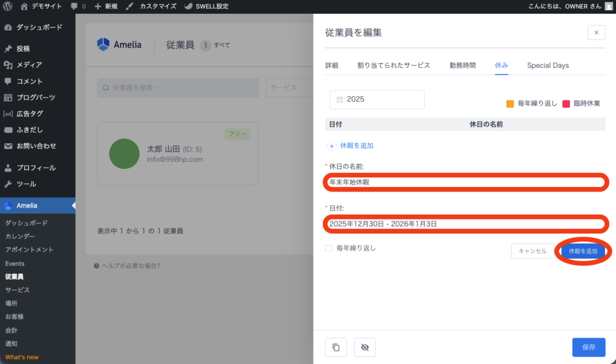Click the 休日の名前 text field
Viewport: 616px width, 364px height.
[x=466, y=182]
